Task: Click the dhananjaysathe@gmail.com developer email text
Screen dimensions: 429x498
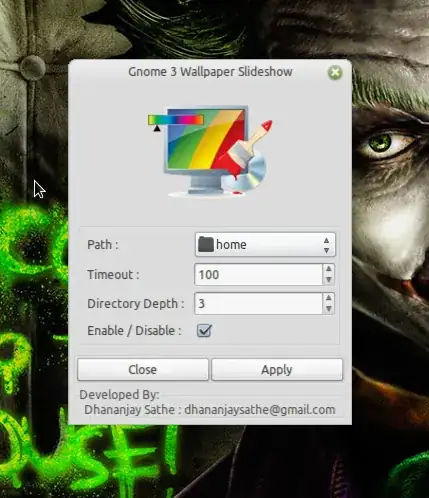Action: pos(260,410)
